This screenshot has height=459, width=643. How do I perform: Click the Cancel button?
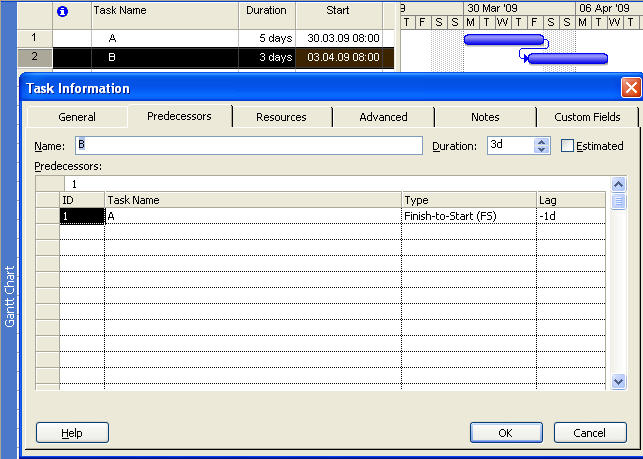590,433
